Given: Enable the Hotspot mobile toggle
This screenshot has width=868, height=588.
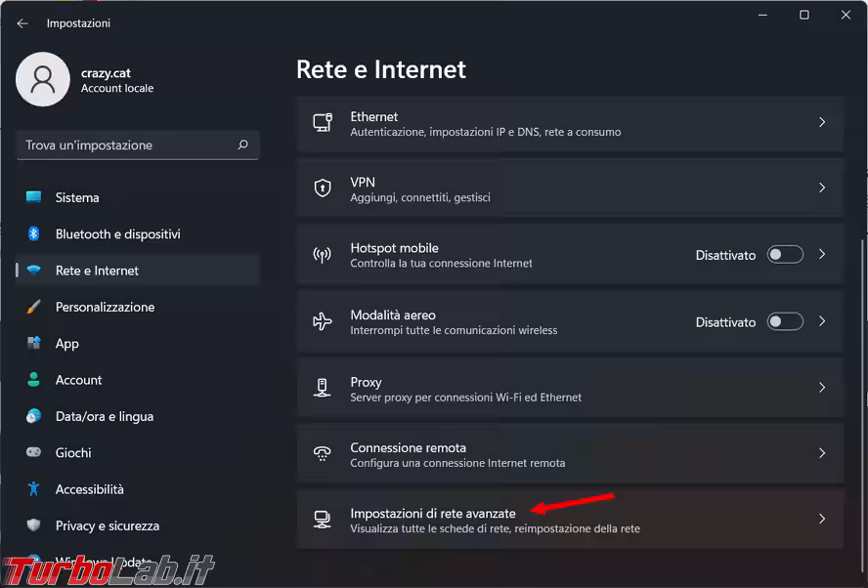Looking at the screenshot, I should [x=785, y=255].
